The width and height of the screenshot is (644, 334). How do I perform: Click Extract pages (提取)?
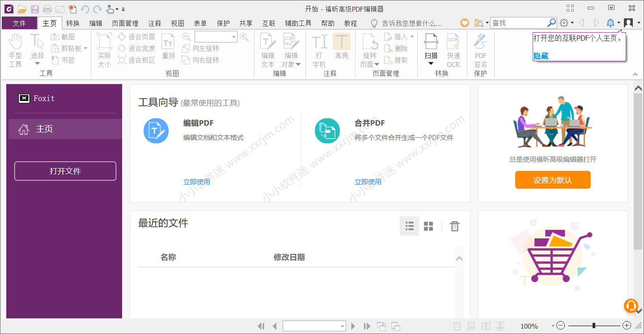[x=396, y=60]
